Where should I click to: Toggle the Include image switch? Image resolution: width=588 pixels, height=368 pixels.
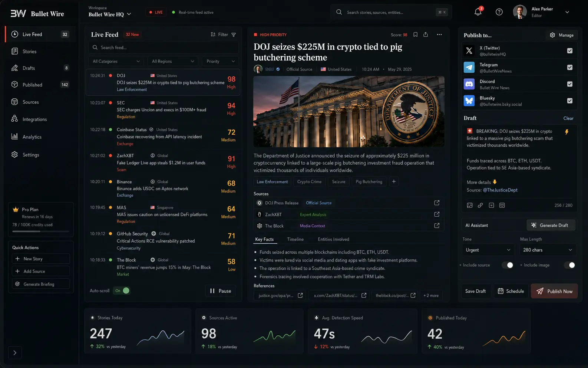(x=569, y=265)
